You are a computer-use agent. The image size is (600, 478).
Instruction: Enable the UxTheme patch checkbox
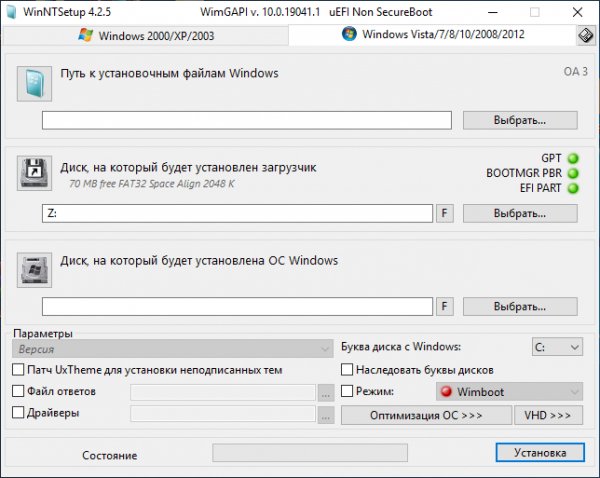point(18,370)
